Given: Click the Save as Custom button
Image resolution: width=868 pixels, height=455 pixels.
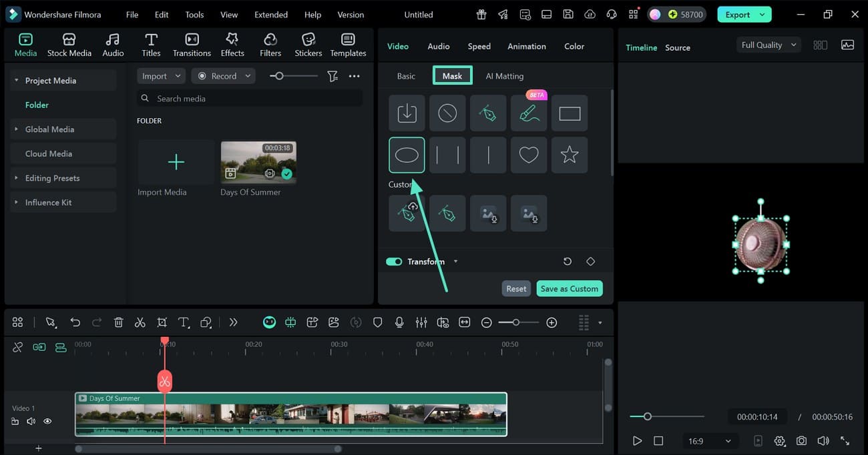Looking at the screenshot, I should [569, 289].
